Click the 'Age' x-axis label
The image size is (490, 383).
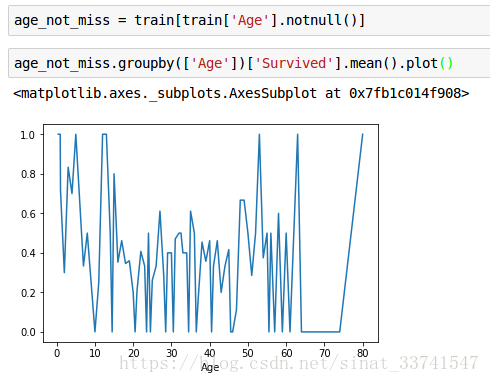point(210,368)
